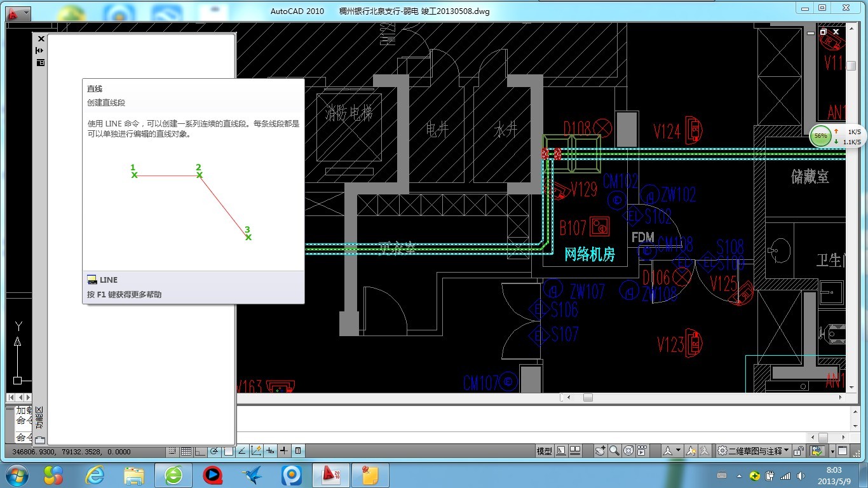
Task: Toggle Polar tracking in the status bar
Action: coord(214,451)
